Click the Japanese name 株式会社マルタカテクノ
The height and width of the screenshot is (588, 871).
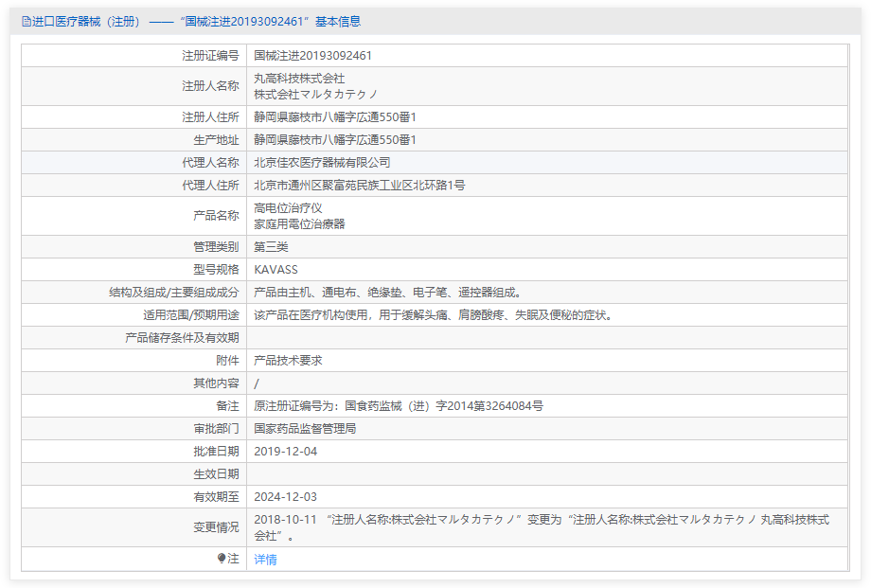[316, 94]
